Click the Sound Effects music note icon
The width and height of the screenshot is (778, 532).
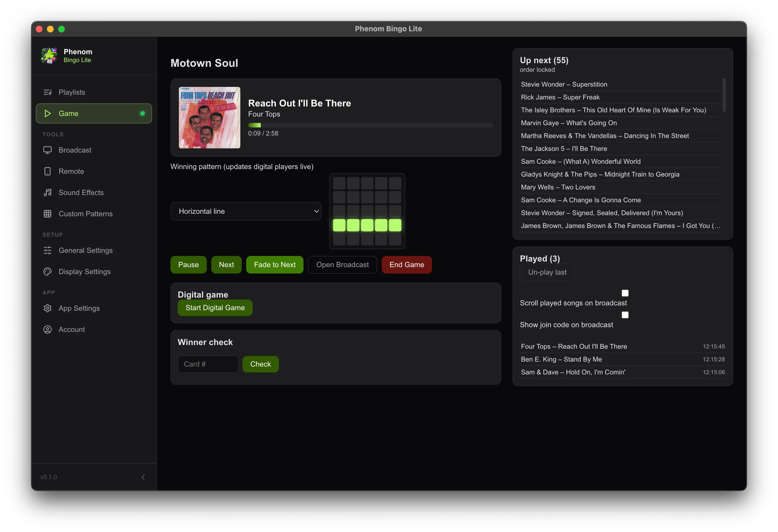[x=48, y=193]
